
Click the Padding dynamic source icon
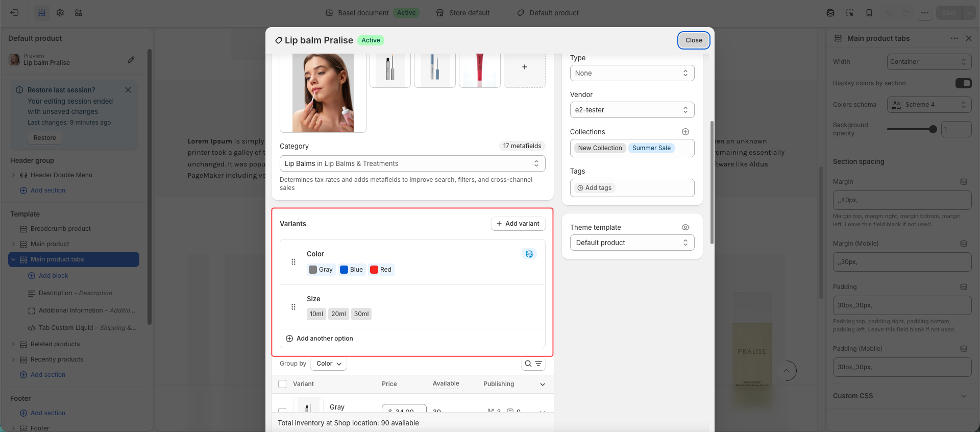(x=964, y=287)
